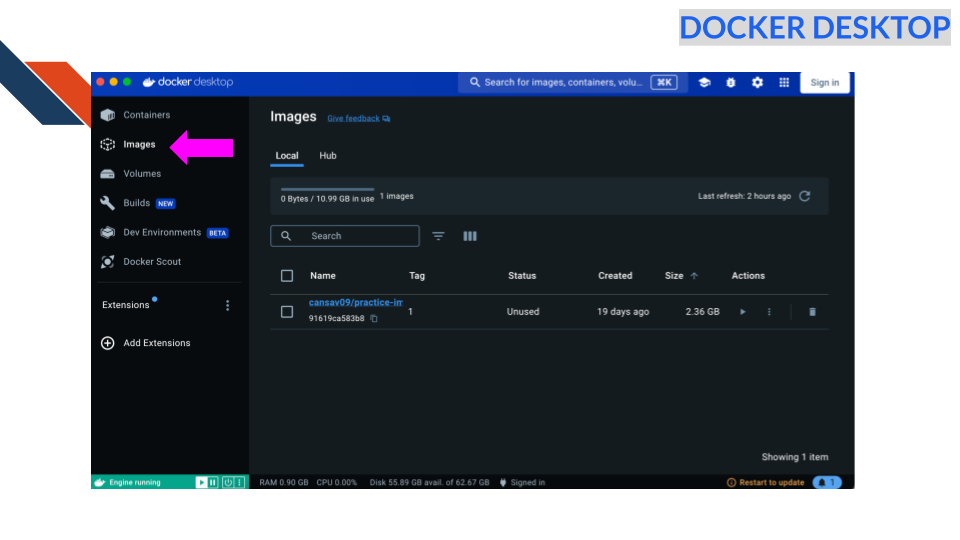The width and height of the screenshot is (960, 540).
Task: Click the docker desktop logo
Action: (188, 82)
